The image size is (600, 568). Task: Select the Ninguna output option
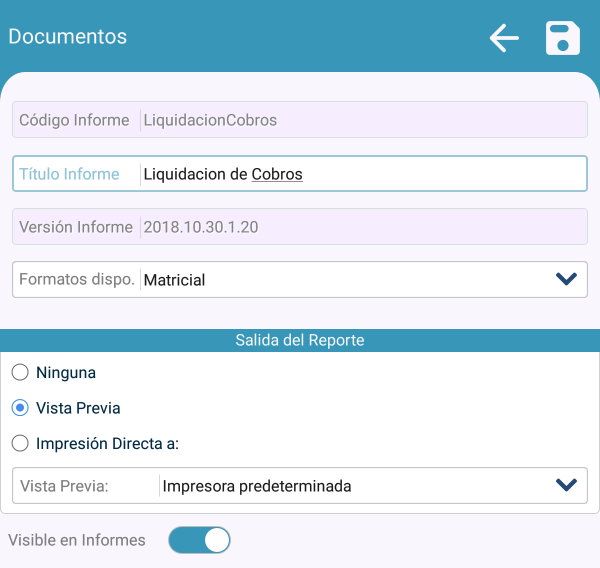point(20,373)
